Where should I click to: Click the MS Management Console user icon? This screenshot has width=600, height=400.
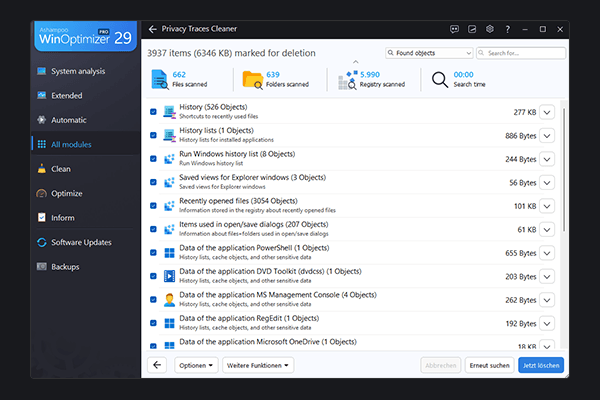point(169,300)
